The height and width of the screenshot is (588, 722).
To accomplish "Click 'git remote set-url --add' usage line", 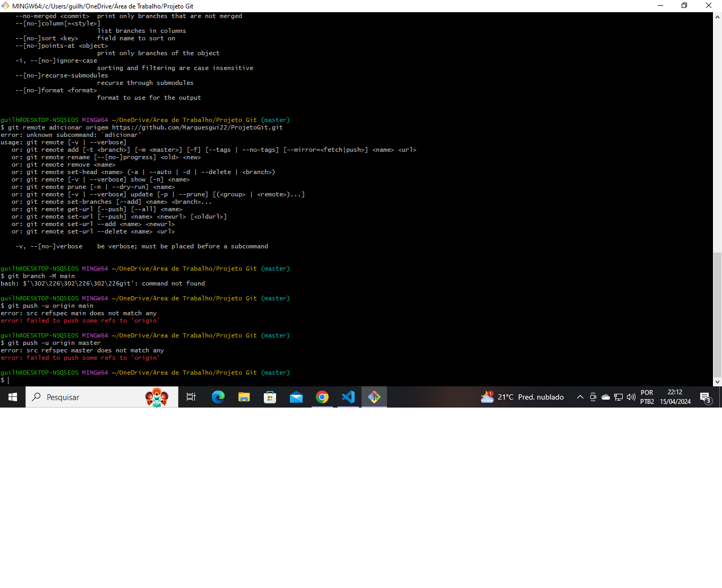I will 93,224.
